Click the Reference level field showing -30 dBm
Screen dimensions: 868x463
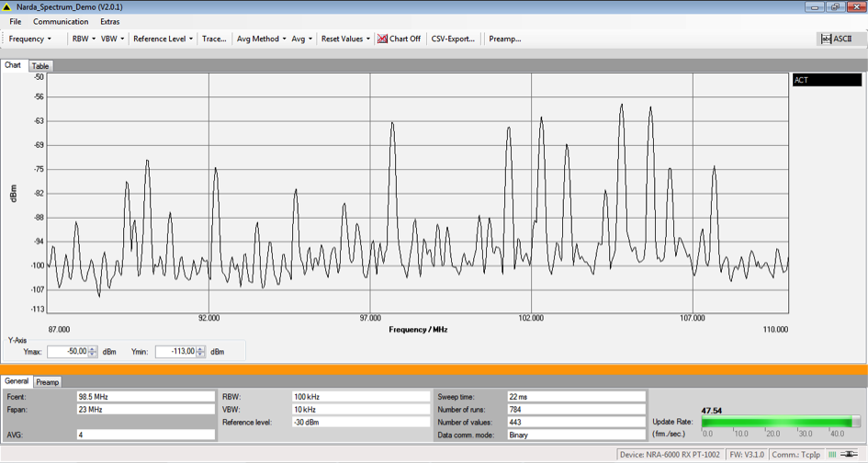coord(361,422)
